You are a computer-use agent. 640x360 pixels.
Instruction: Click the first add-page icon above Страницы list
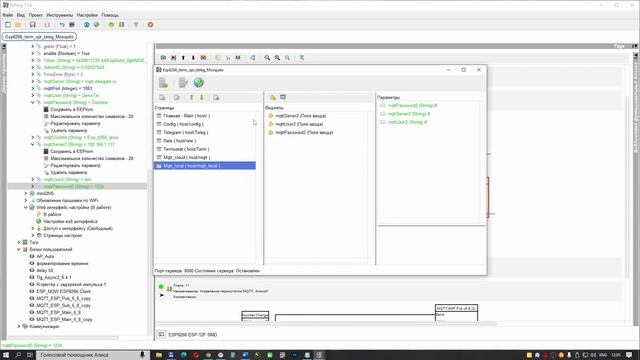[x=162, y=98]
